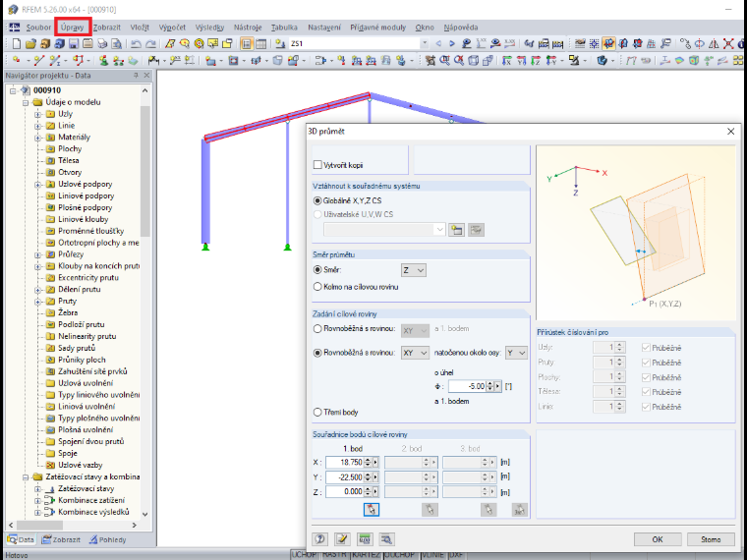Click the New model icon in toolbar
The image size is (747, 560).
(17, 44)
